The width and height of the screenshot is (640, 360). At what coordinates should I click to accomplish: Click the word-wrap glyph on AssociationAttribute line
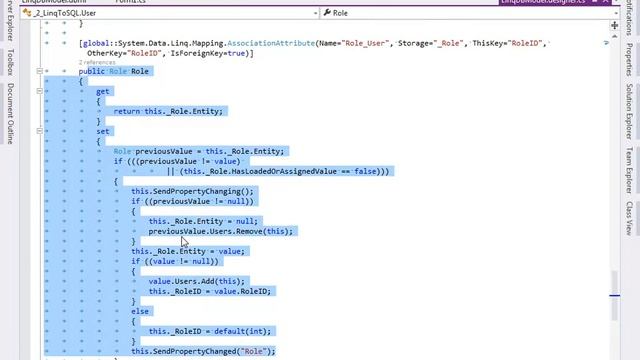click(606, 43)
